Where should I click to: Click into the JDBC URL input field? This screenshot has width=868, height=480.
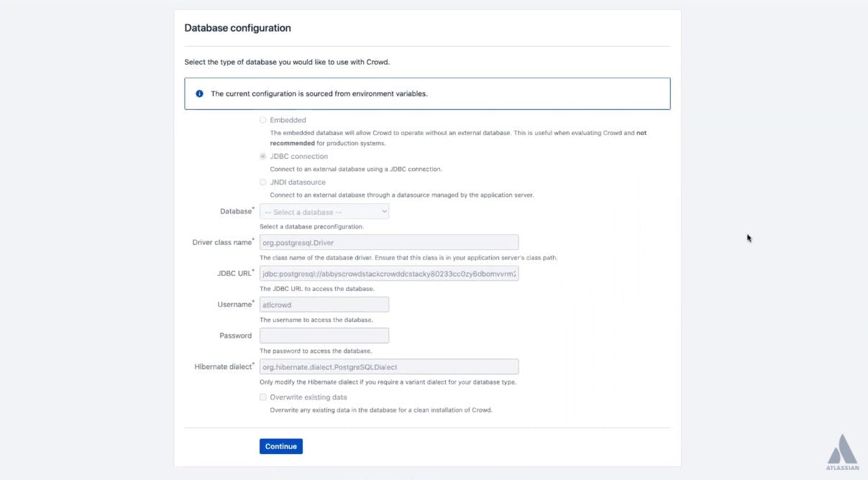click(389, 274)
